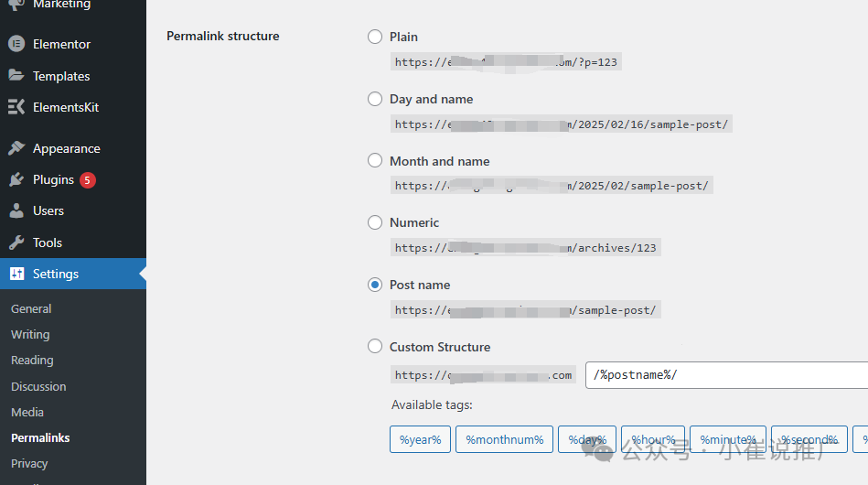Select the Month and name structure
The height and width of the screenshot is (485, 868).
click(x=375, y=160)
